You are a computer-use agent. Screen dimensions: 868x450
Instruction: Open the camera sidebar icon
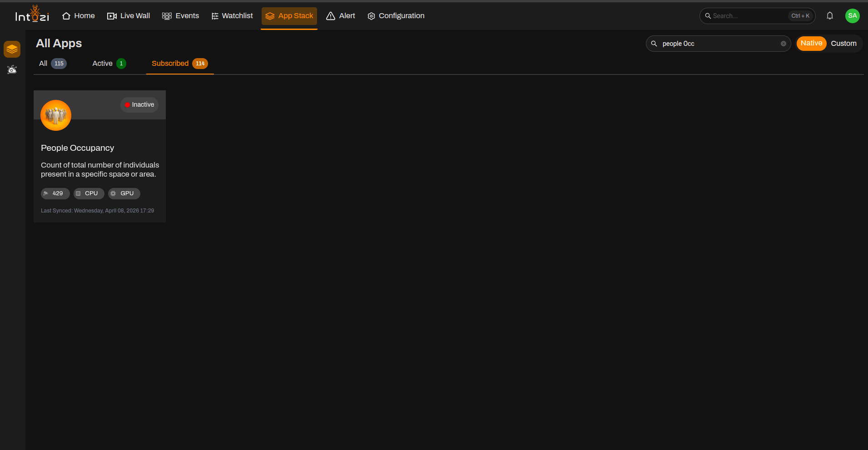12,69
